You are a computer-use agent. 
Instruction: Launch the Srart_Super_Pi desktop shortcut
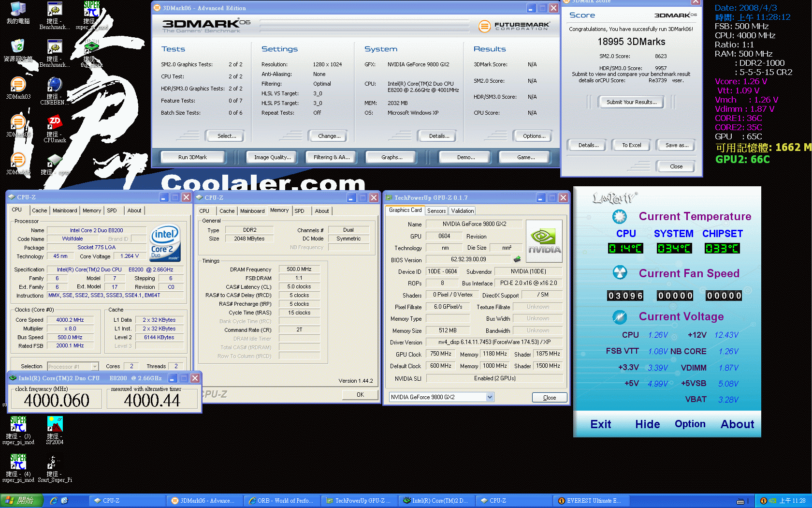pyautogui.click(x=55, y=468)
